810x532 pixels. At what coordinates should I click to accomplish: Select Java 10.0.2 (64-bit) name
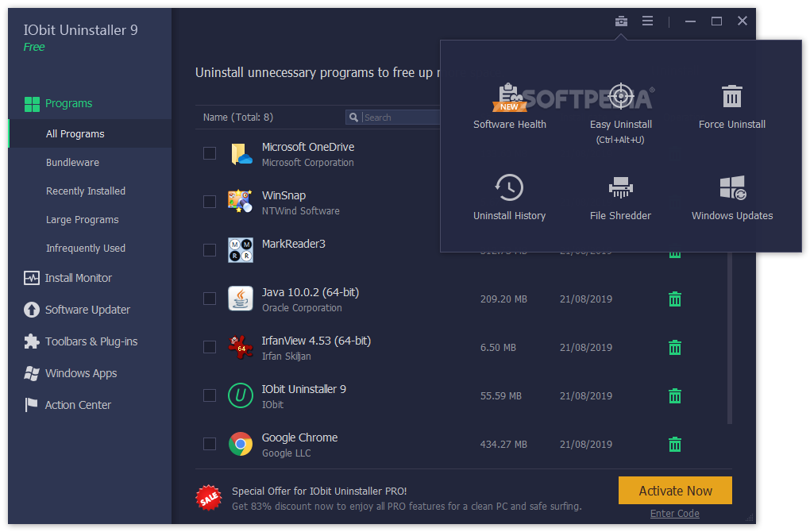coord(310,292)
